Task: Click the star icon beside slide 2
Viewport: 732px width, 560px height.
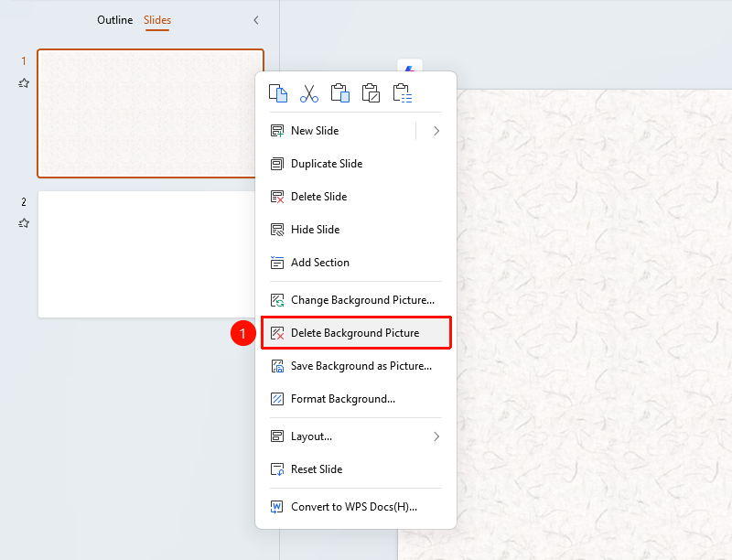Action: point(24,223)
